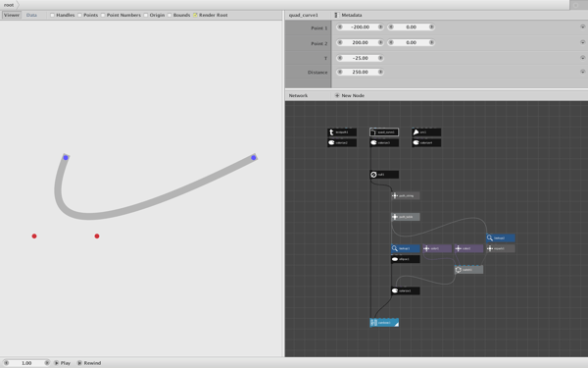Click the frame number field 1.00
Image resolution: width=588 pixels, height=368 pixels.
(26, 363)
